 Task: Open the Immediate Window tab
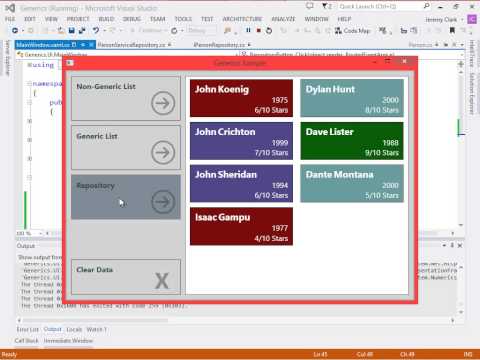tap(68, 341)
